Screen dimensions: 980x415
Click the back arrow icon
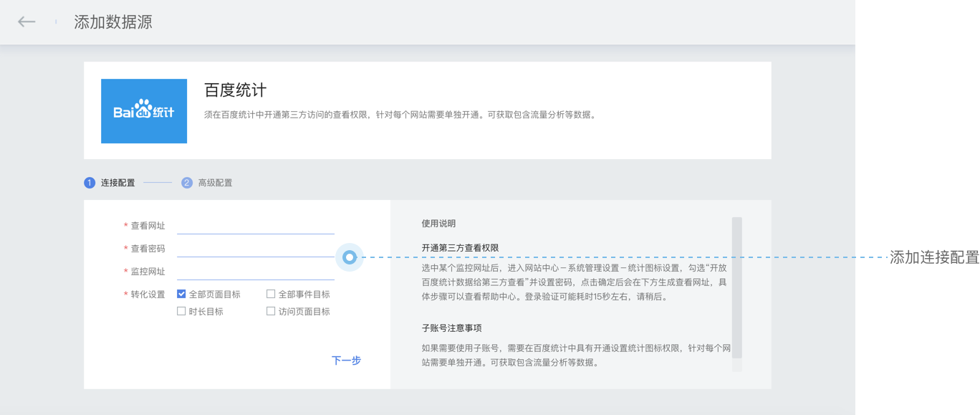click(x=27, y=22)
